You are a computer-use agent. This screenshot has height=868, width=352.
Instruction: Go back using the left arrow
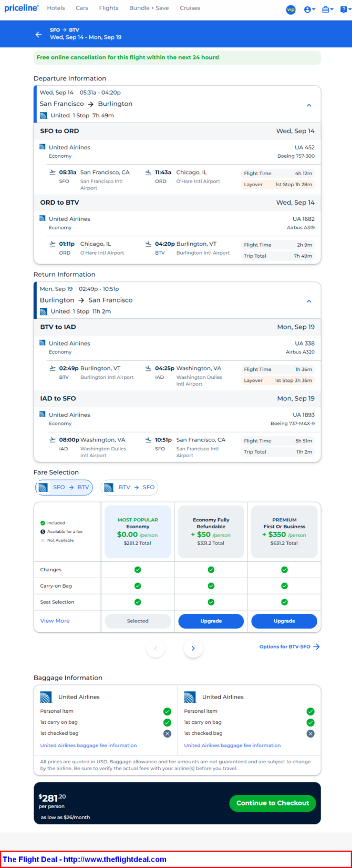(x=38, y=34)
